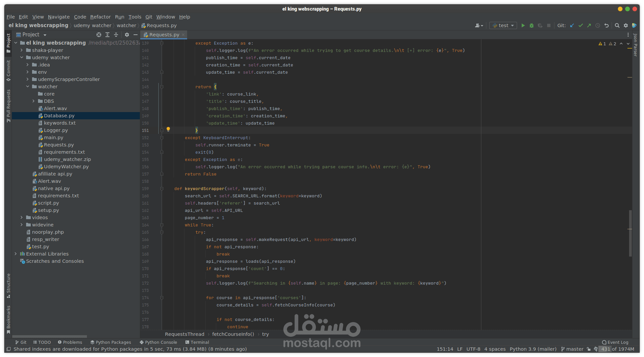The width and height of the screenshot is (644, 357).
Task: Open the Problems tool window
Action: pos(70,342)
